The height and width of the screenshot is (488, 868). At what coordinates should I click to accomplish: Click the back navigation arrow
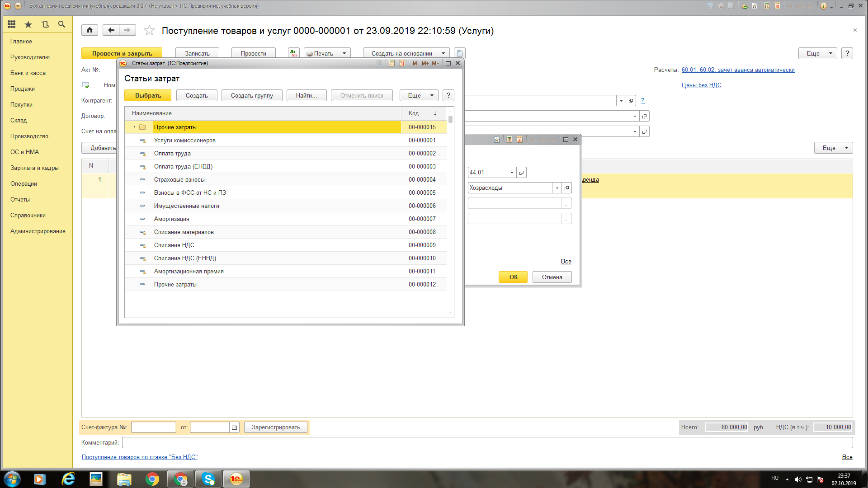tap(111, 30)
